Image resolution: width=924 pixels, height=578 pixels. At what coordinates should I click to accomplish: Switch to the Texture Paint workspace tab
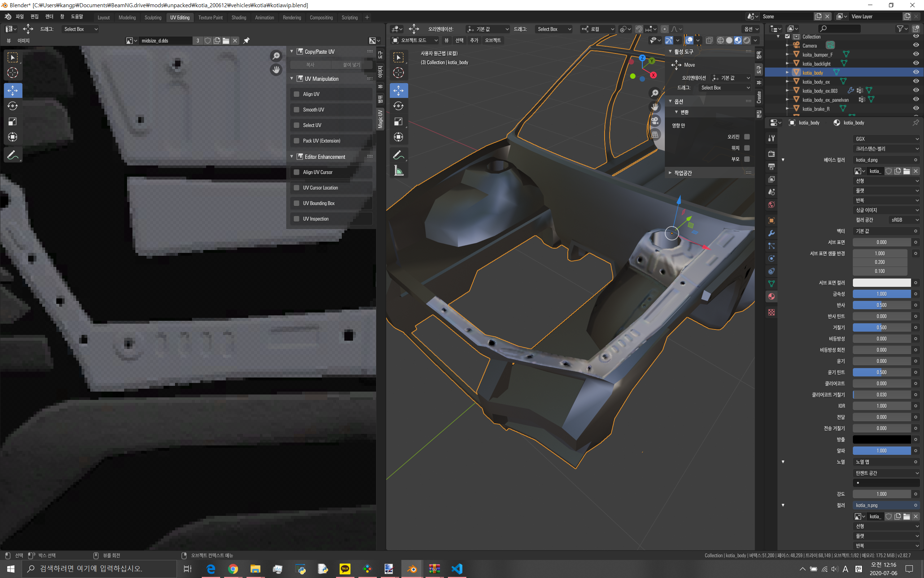(x=210, y=18)
